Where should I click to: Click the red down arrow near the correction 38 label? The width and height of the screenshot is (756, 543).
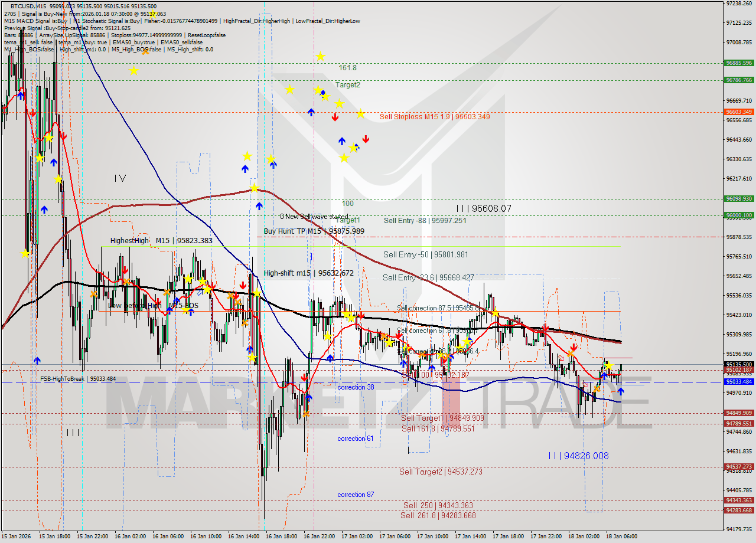coord(304,377)
